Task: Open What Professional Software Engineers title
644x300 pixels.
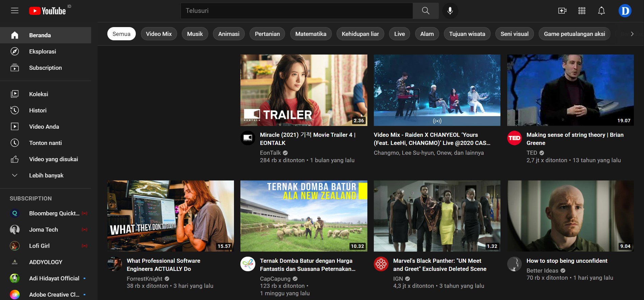Action: [x=164, y=265]
